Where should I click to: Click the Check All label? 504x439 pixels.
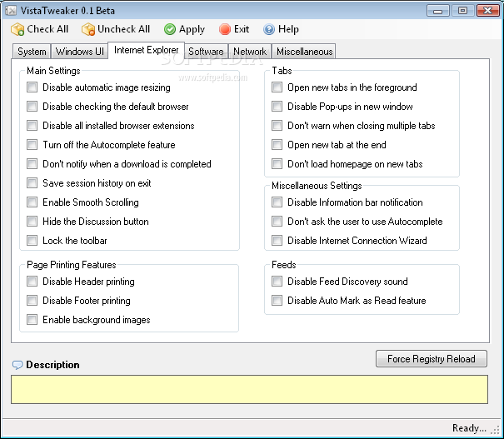[47, 29]
